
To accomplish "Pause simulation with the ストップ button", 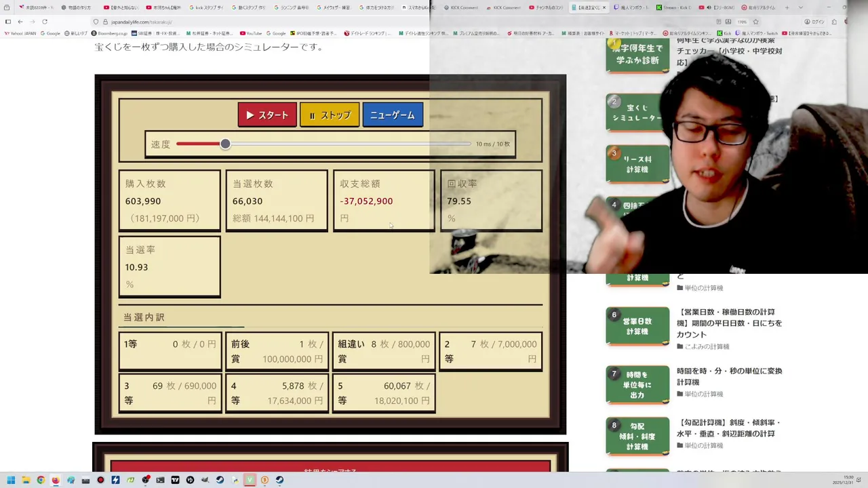I will point(330,115).
